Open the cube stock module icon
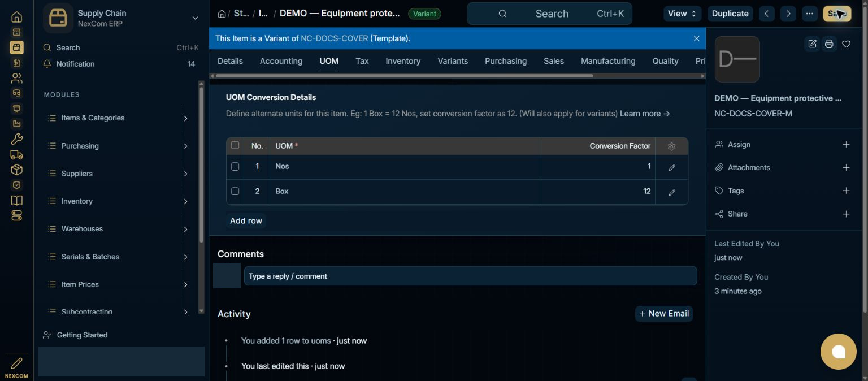 coord(16,170)
